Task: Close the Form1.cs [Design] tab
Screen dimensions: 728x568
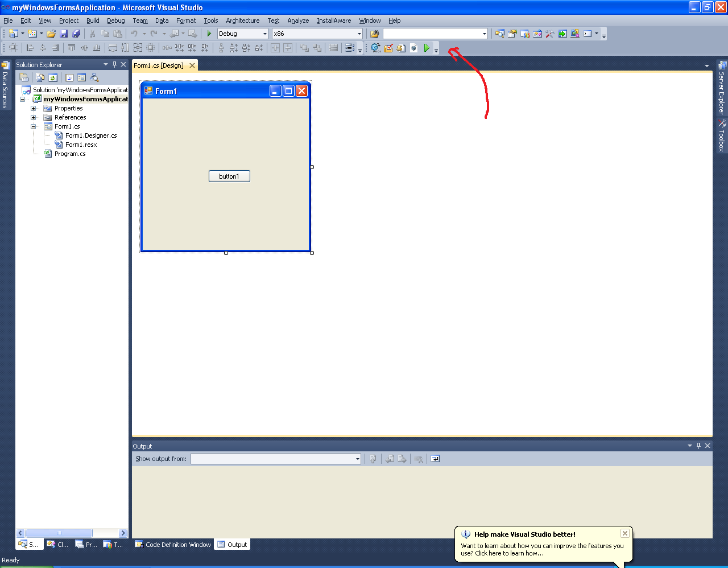Action: [x=192, y=65]
